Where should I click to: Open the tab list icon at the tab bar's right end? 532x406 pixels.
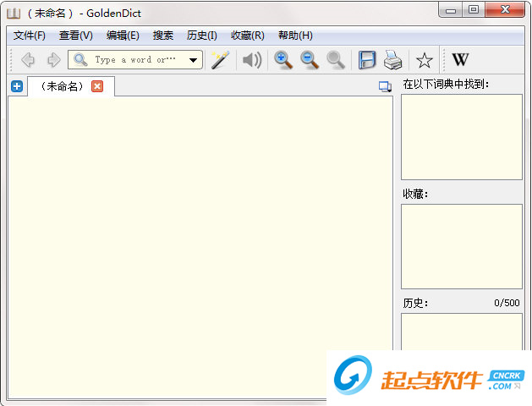pyautogui.click(x=385, y=86)
